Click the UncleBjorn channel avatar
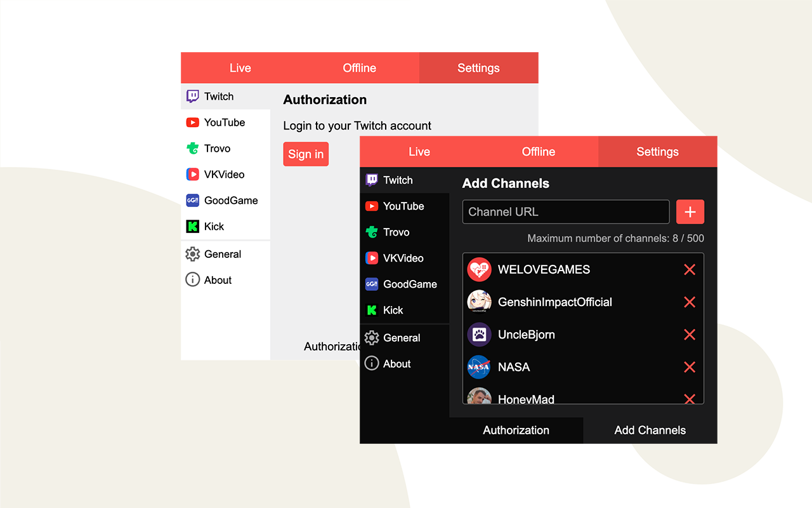 tap(479, 335)
